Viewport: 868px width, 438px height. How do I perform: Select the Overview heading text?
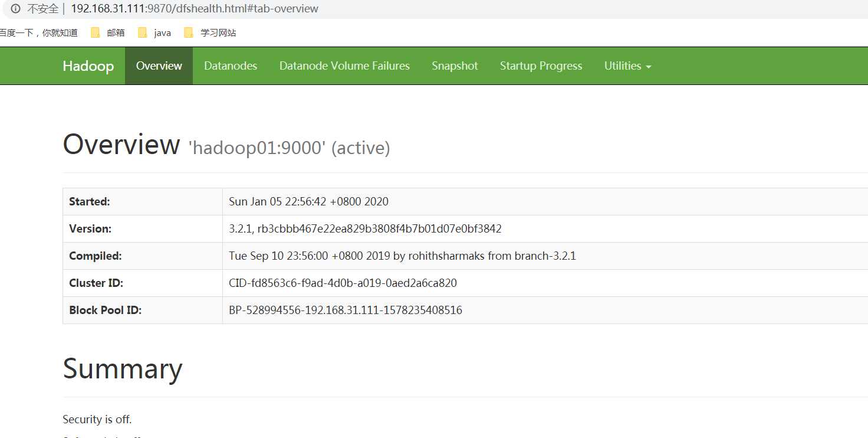pyautogui.click(x=121, y=145)
